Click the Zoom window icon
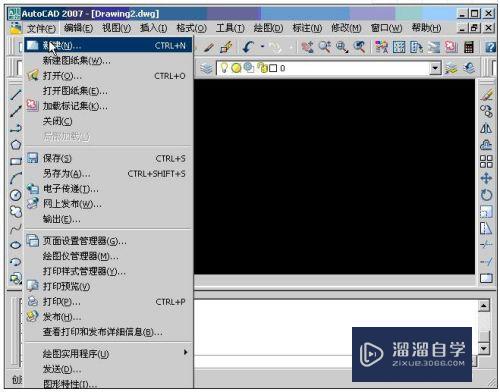 342,47
